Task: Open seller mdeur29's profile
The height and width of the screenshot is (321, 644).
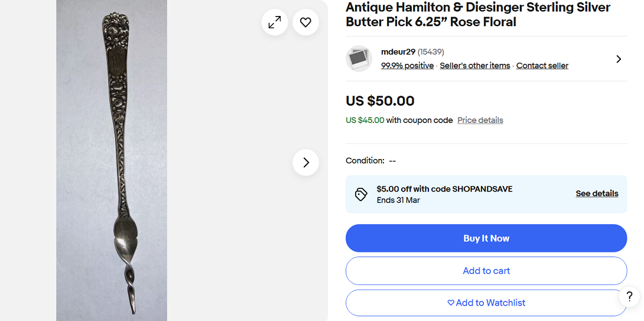Action: point(398,52)
